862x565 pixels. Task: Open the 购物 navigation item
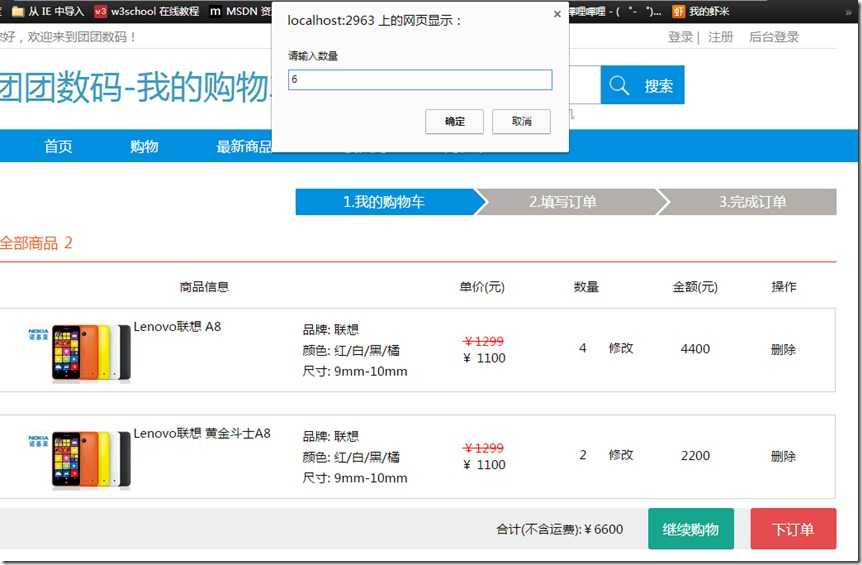tap(144, 146)
